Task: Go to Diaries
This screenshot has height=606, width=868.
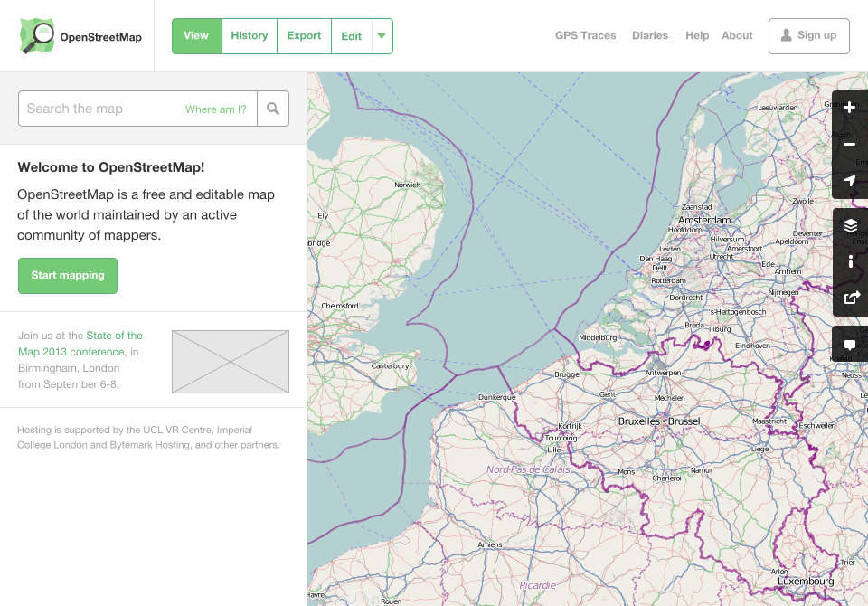Action: (x=650, y=35)
